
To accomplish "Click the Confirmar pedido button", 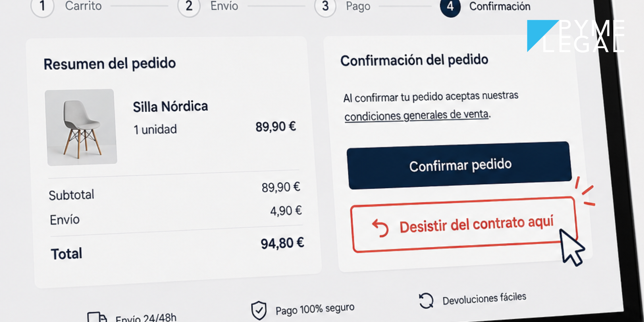I will click(x=459, y=165).
